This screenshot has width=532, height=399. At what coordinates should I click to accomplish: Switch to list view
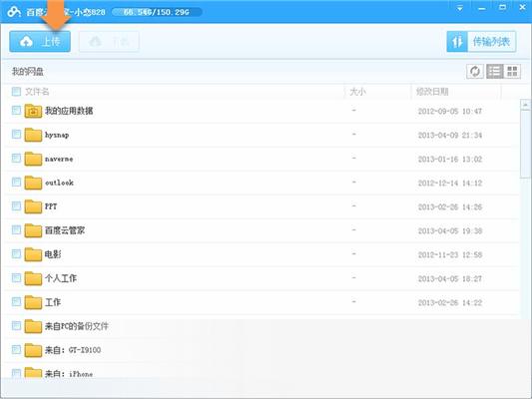(495, 71)
